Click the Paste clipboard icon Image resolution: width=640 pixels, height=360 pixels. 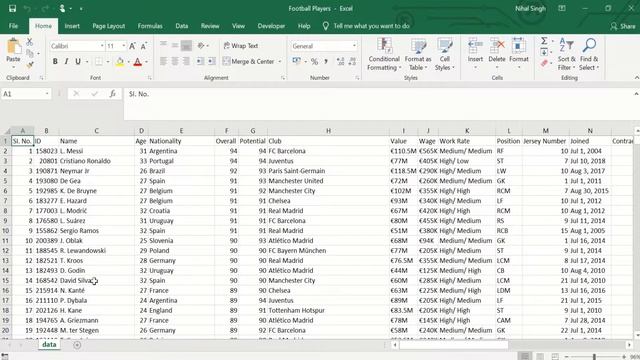tap(13, 47)
